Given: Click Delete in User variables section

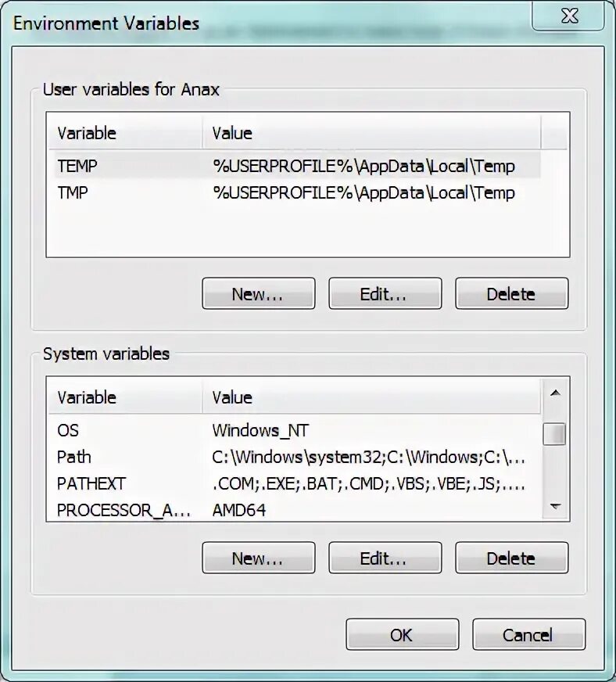Looking at the screenshot, I should coord(512,293).
